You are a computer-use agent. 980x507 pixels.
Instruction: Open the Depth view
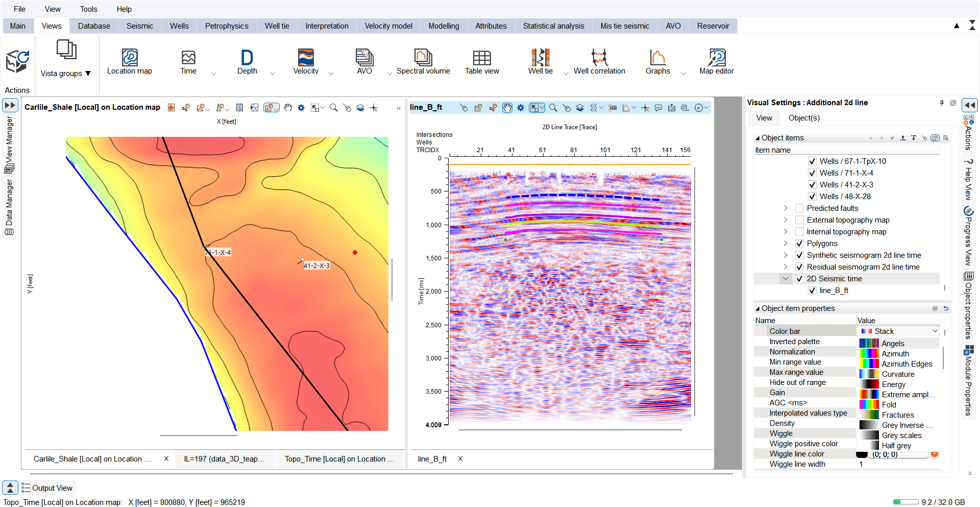[x=247, y=62]
